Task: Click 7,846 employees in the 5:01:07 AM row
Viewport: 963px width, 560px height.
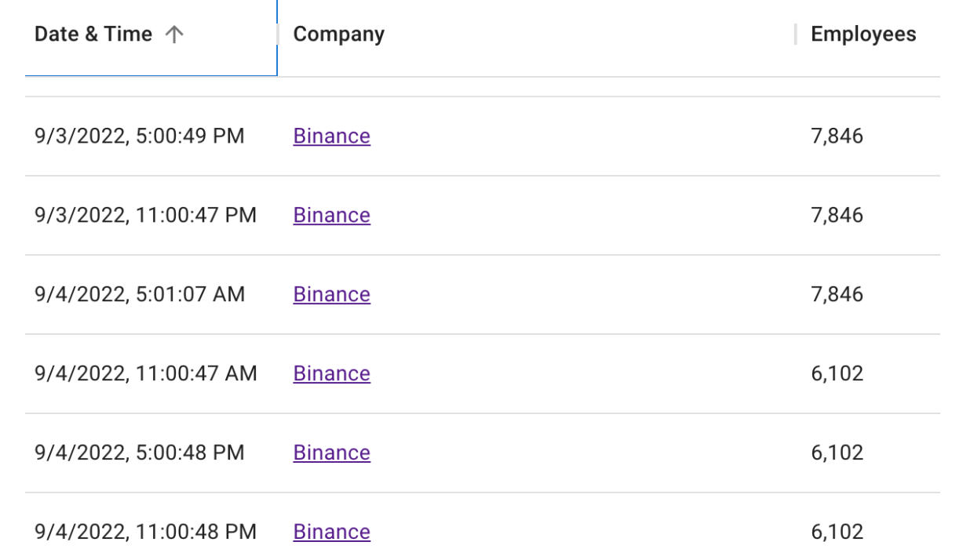Action: (x=837, y=295)
